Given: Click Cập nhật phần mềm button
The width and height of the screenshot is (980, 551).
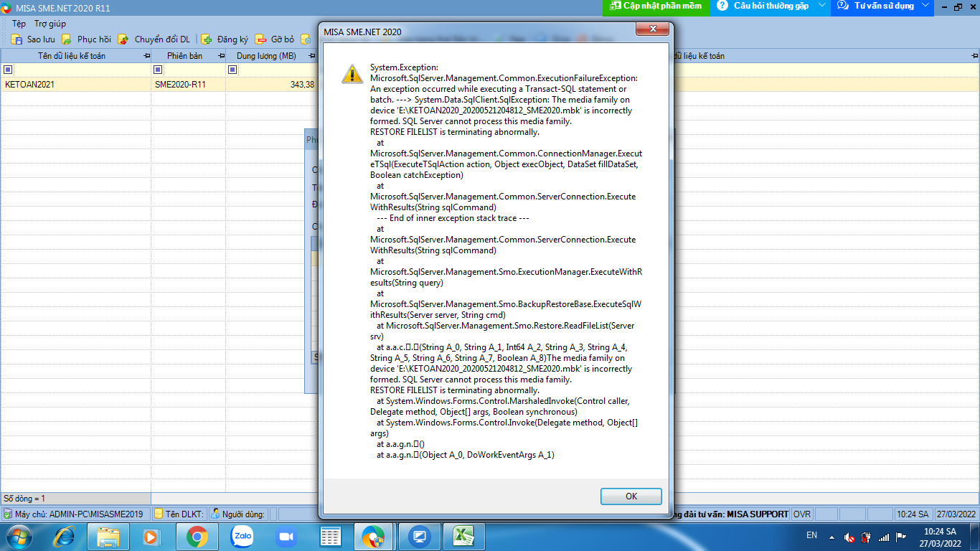Looking at the screenshot, I should coord(656,6).
